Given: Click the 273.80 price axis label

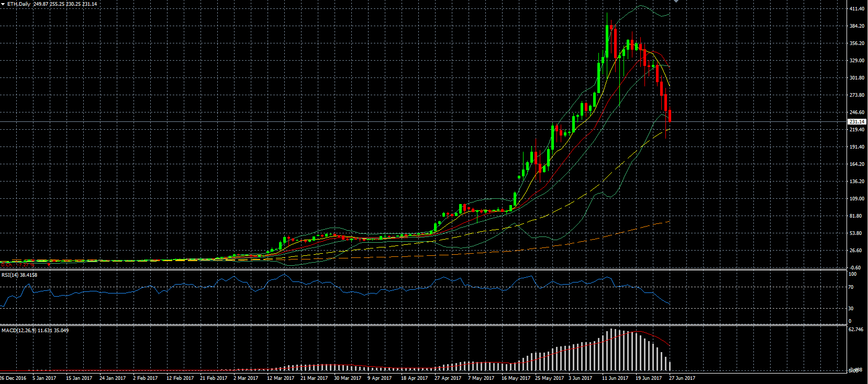Looking at the screenshot, I should click(857, 95).
